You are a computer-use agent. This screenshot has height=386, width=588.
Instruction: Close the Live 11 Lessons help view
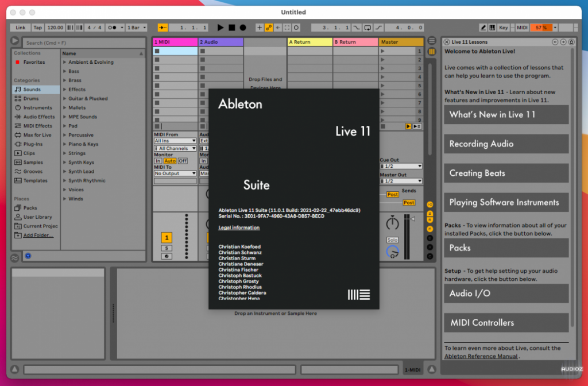click(x=447, y=42)
